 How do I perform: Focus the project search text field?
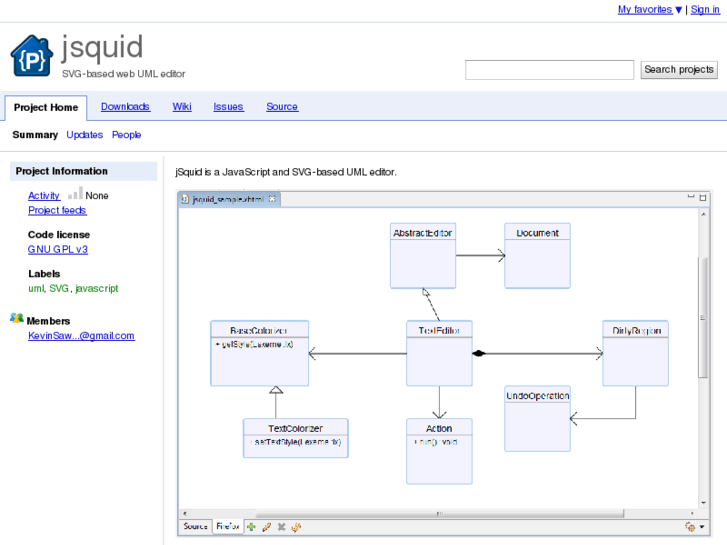549,70
